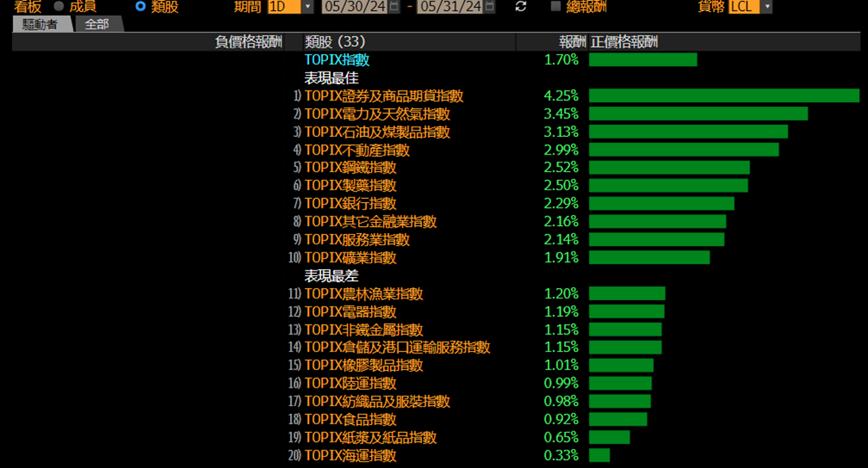Select TOPIX紡織品及服裝指數
Screen dimensions: 868x468
[x=377, y=401]
